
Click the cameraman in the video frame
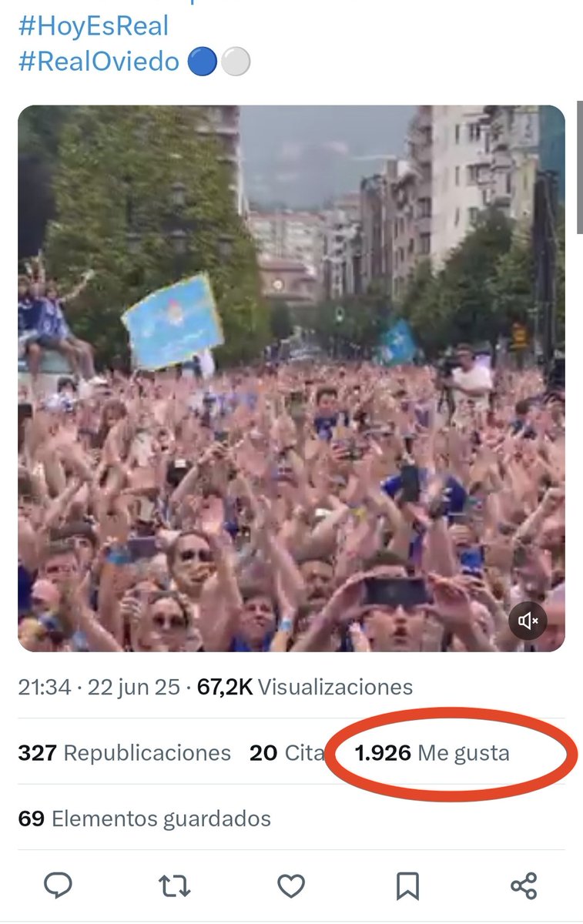tap(467, 380)
